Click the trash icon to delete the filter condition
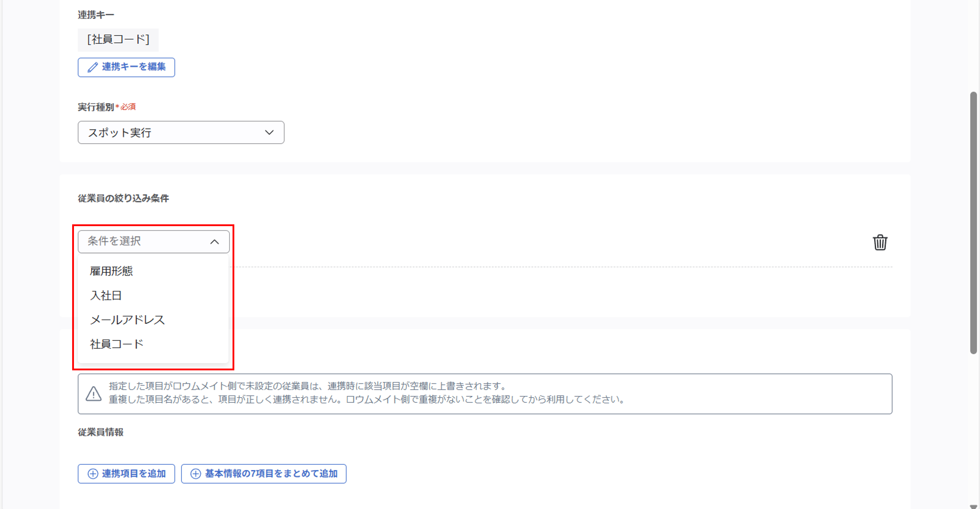Viewport: 980px width, 509px height. point(880,243)
